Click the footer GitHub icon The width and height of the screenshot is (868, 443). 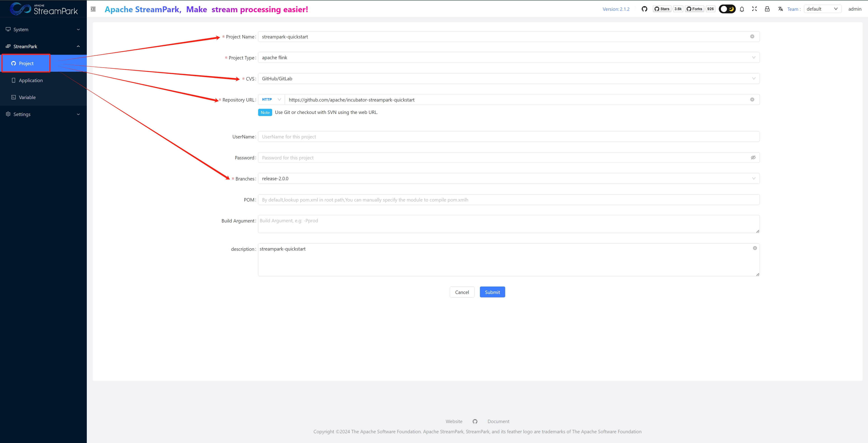[475, 422]
